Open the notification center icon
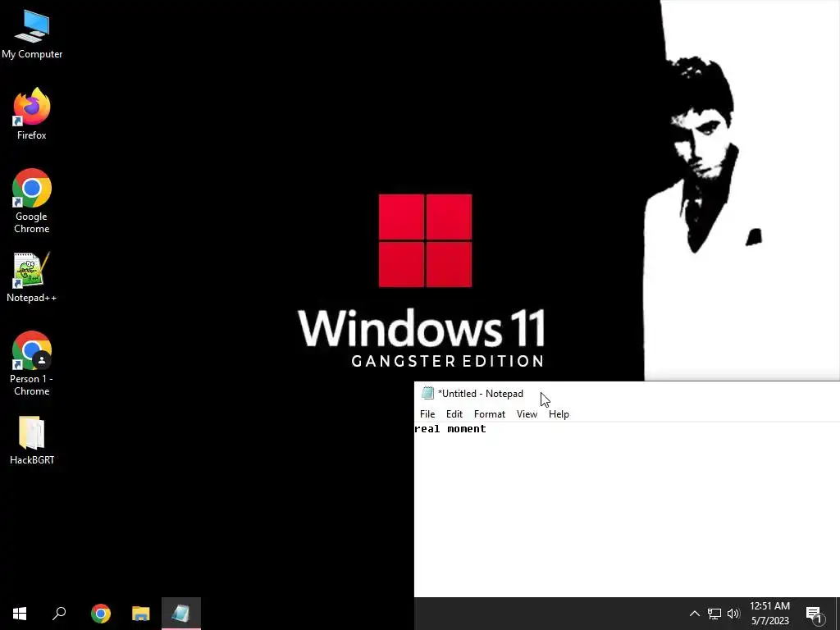840x630 pixels. (815, 614)
